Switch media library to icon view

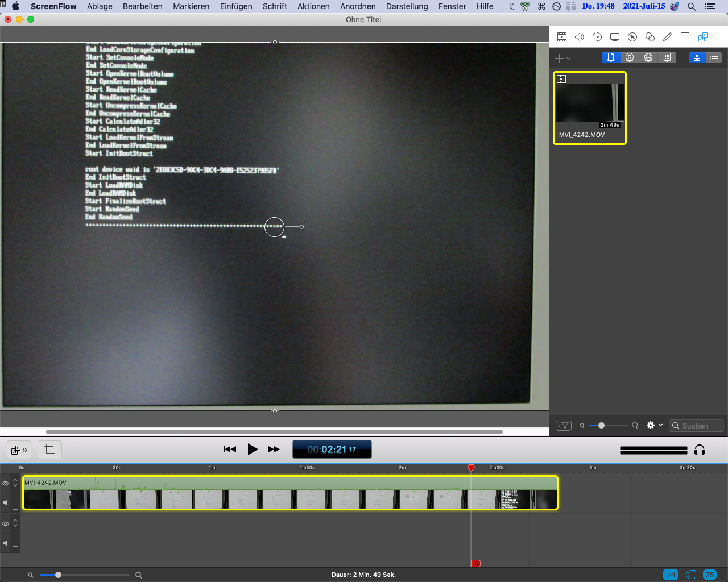[697, 57]
